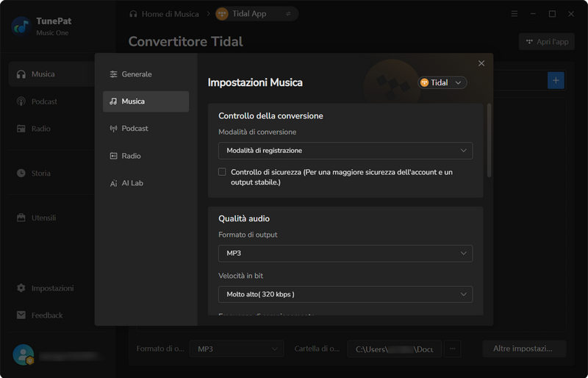This screenshot has width=588, height=378.
Task: Click the Apri l'app button
Action: point(547,42)
